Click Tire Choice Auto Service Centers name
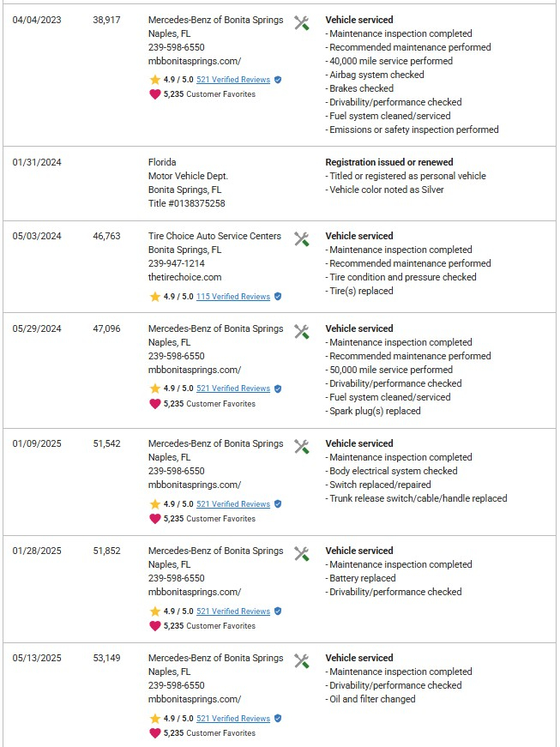The height and width of the screenshot is (747, 560). coord(214,236)
